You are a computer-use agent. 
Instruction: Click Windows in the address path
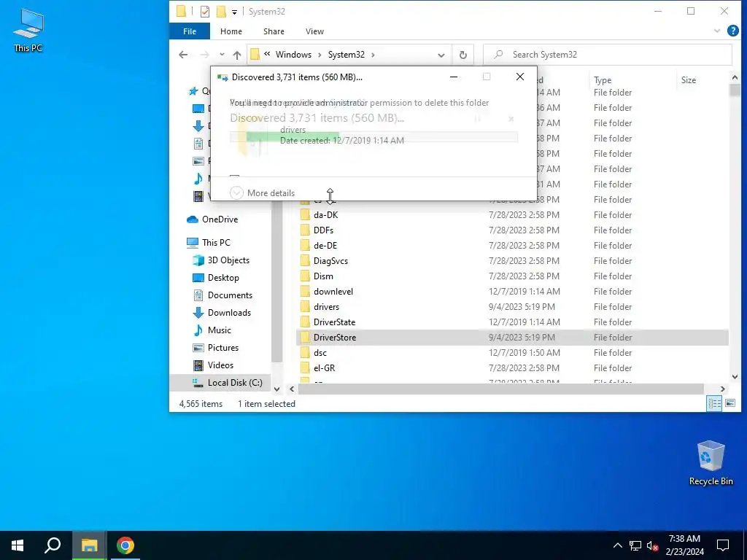[293, 55]
